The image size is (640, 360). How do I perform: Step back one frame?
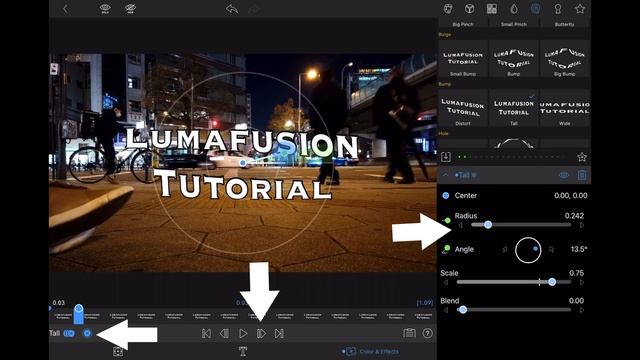click(224, 333)
